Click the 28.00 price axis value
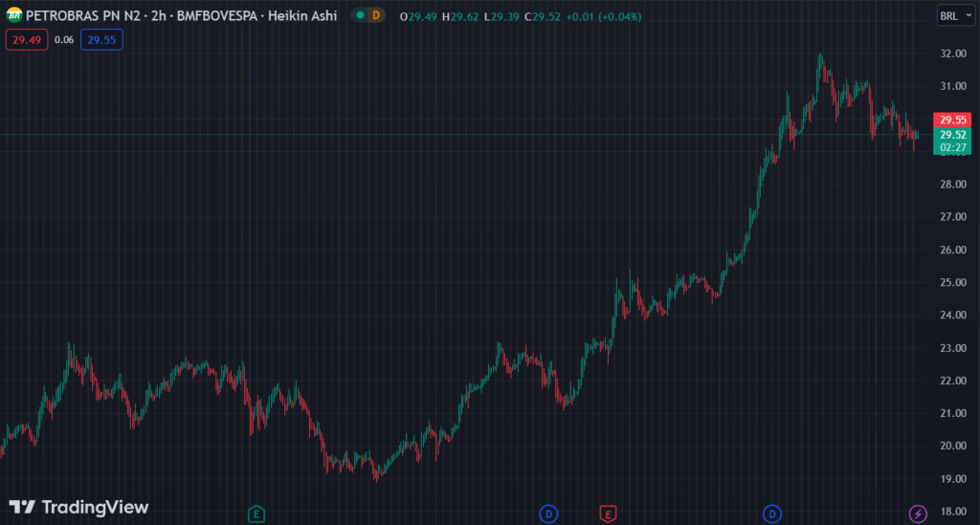This screenshot has width=980, height=525. (953, 185)
